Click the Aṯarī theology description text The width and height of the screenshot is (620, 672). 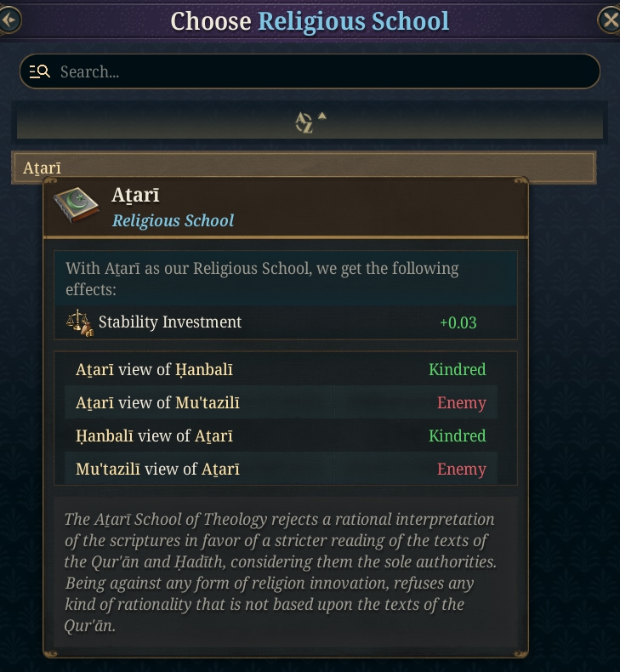click(x=280, y=572)
